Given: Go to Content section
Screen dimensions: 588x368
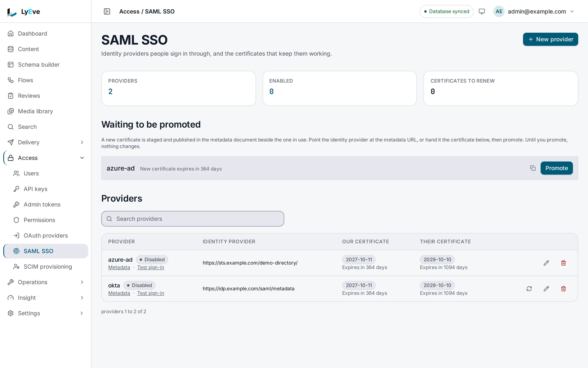Looking at the screenshot, I should [x=46, y=49].
